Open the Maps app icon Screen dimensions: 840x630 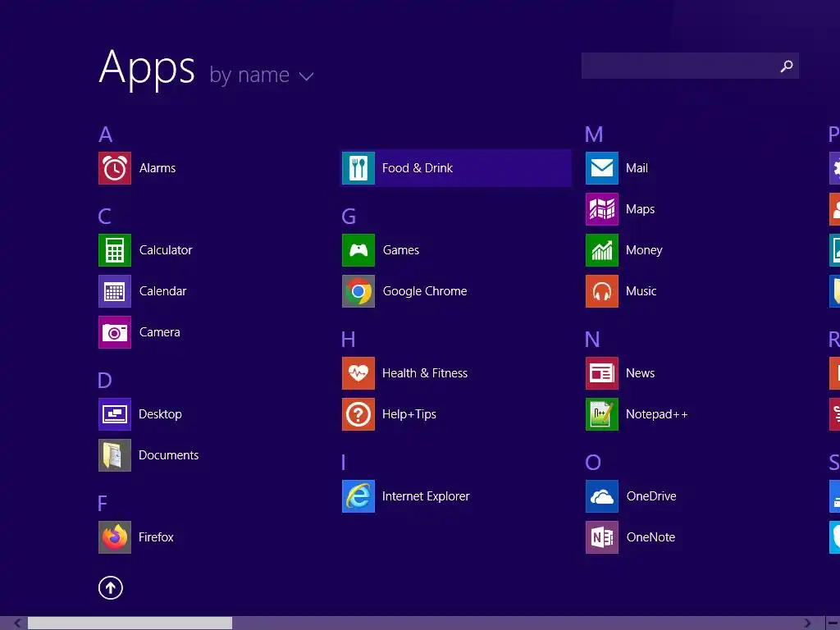602,209
